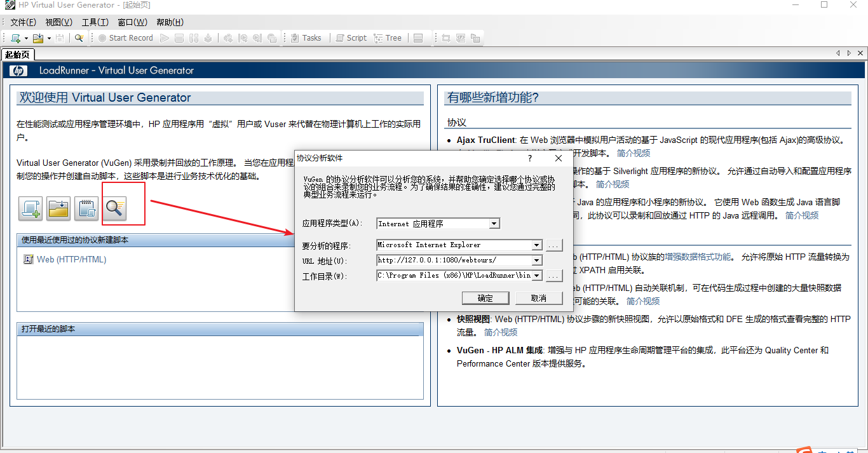
Task: Click the Open Script toolbar icon
Action: pyautogui.click(x=38, y=38)
